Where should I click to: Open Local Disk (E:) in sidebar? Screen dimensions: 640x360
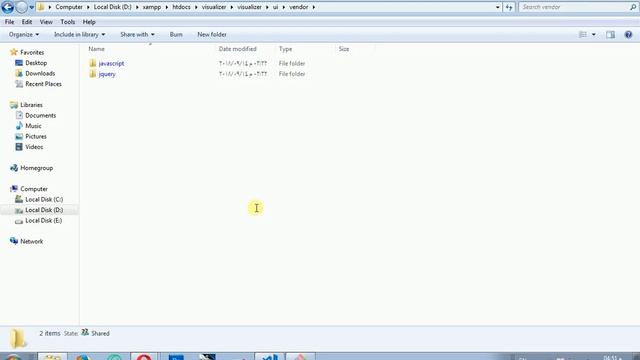(44, 221)
